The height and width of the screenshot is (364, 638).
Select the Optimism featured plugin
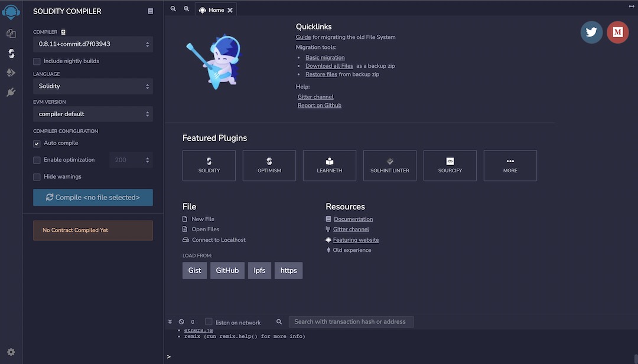click(x=269, y=165)
